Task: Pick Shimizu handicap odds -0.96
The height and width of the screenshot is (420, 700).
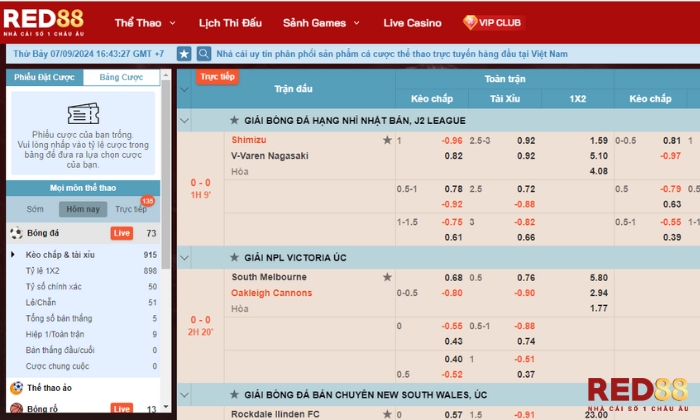Action: 452,141
